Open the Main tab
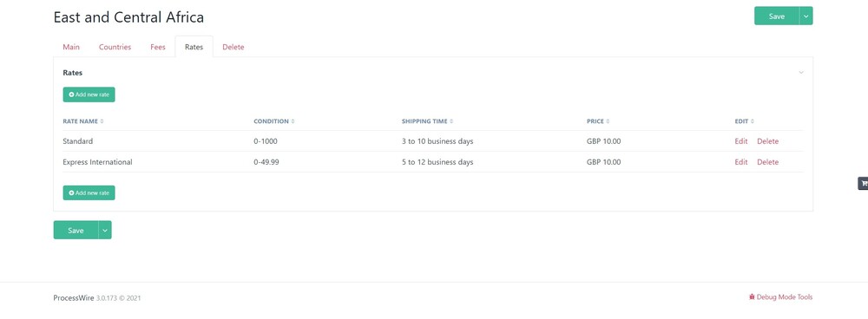868x319 pixels. pos(71,47)
